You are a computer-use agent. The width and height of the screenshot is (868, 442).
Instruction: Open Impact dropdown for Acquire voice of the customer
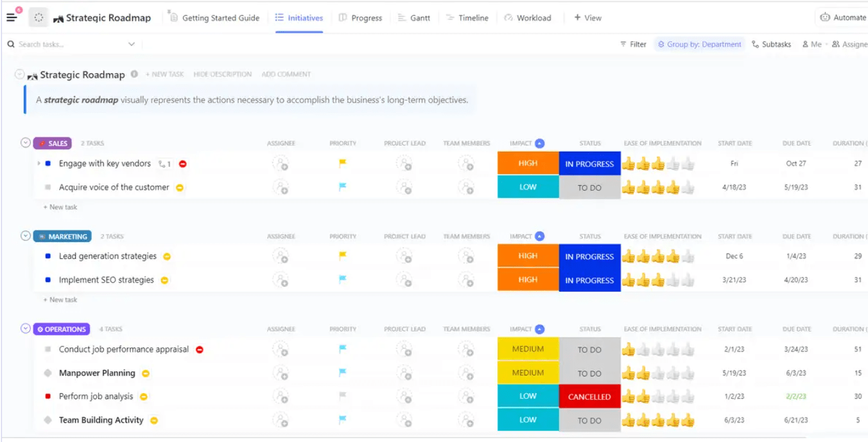point(528,187)
